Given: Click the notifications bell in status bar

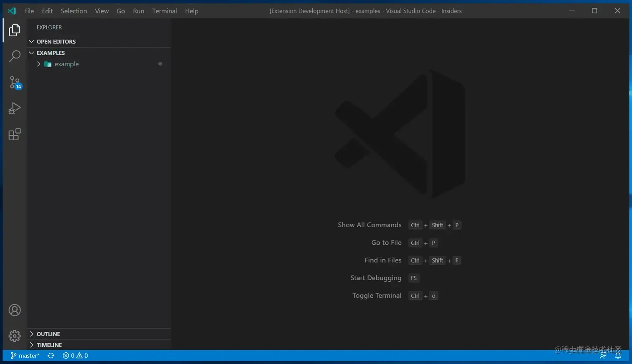Looking at the screenshot, I should pos(618,356).
